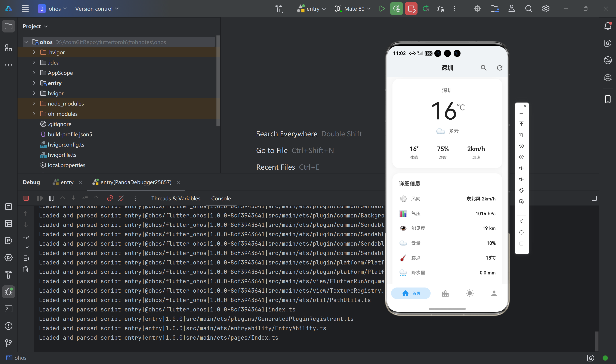The width and height of the screenshot is (616, 364).
Task: Toggle Mute Breakpoints icon
Action: 121,198
